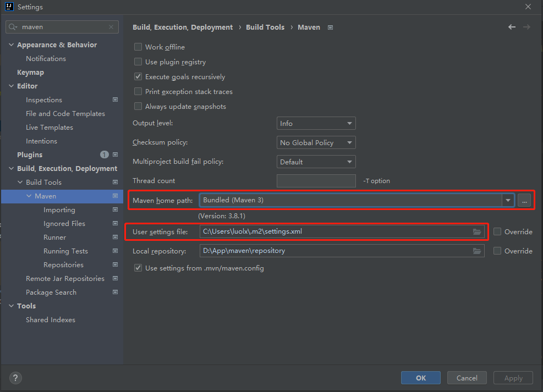The width and height of the screenshot is (543, 392).
Task: Click the back navigation arrow
Action: click(512, 27)
